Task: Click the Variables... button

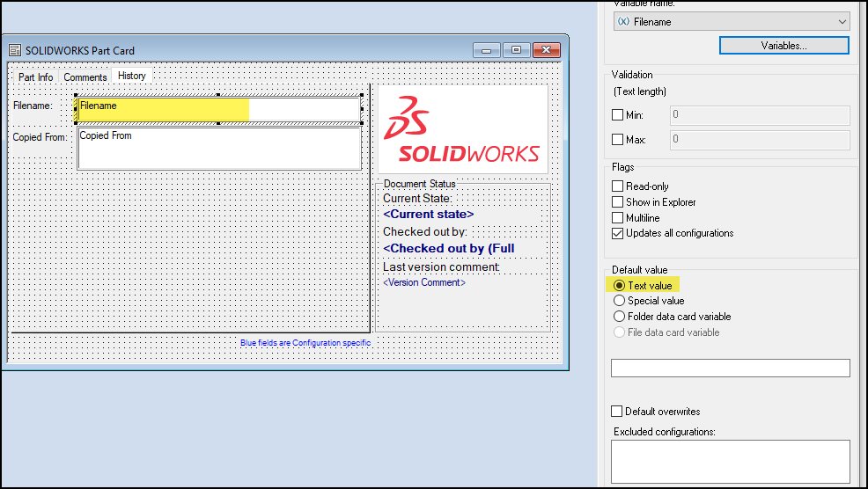Action: 783,45
